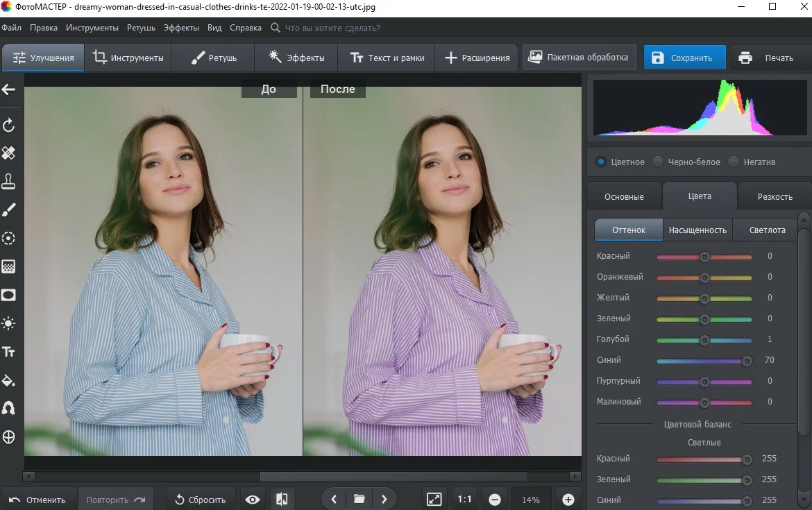Open the Инструменты menu

[x=92, y=28]
